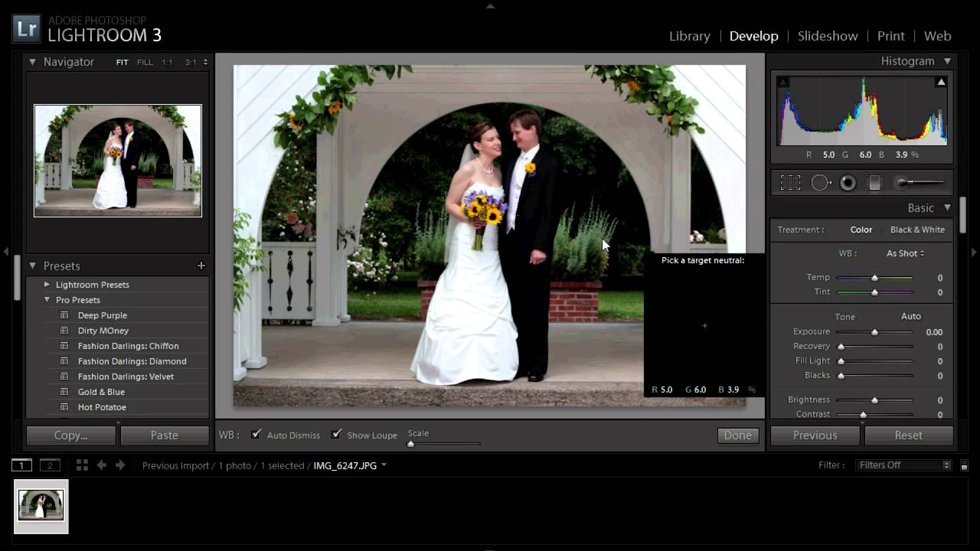
Task: Open Navigator zoom level popup arrows
Action: point(204,62)
